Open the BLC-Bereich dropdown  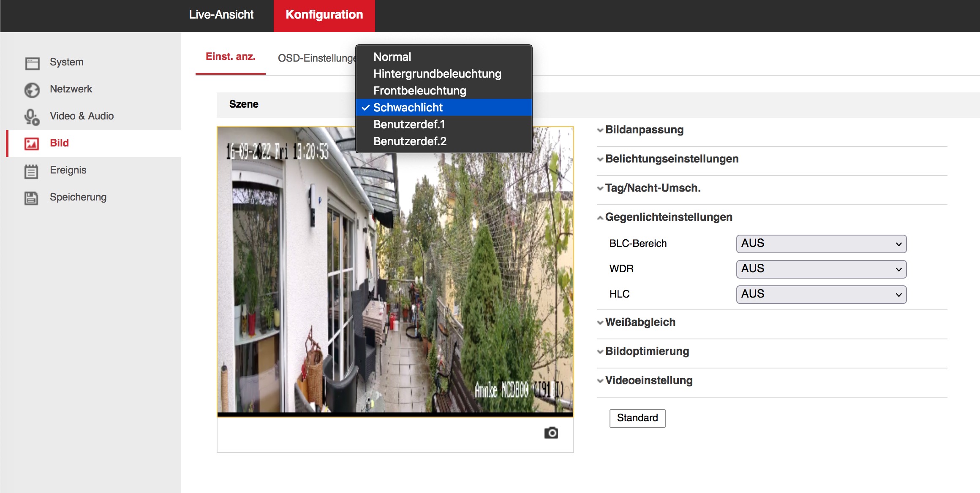821,244
